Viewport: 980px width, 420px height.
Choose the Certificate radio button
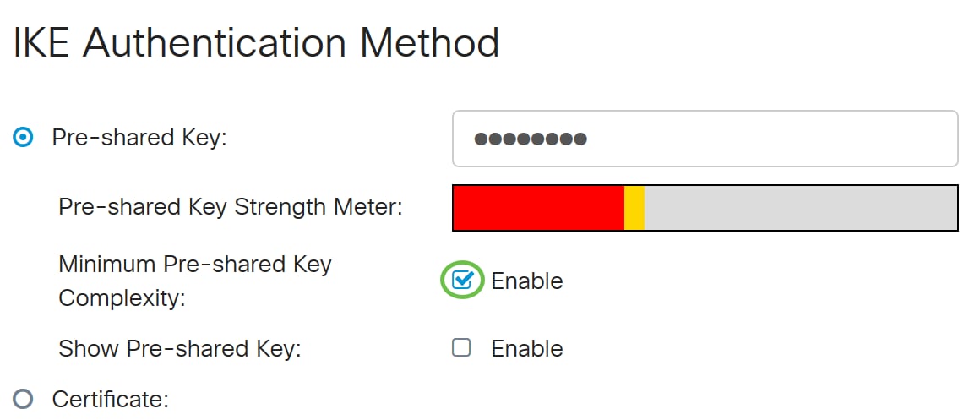(x=24, y=399)
